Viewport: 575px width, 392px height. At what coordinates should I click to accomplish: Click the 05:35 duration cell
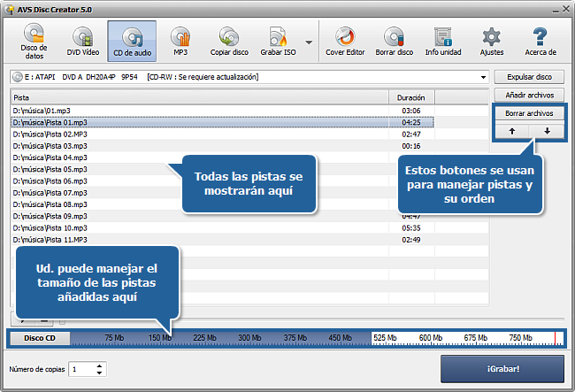[411, 228]
